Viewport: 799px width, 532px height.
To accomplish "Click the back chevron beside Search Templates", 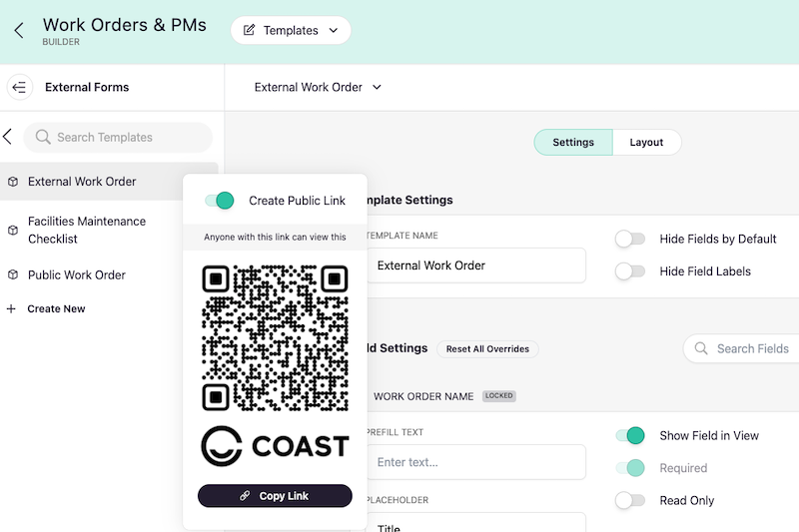I will pos(8,137).
